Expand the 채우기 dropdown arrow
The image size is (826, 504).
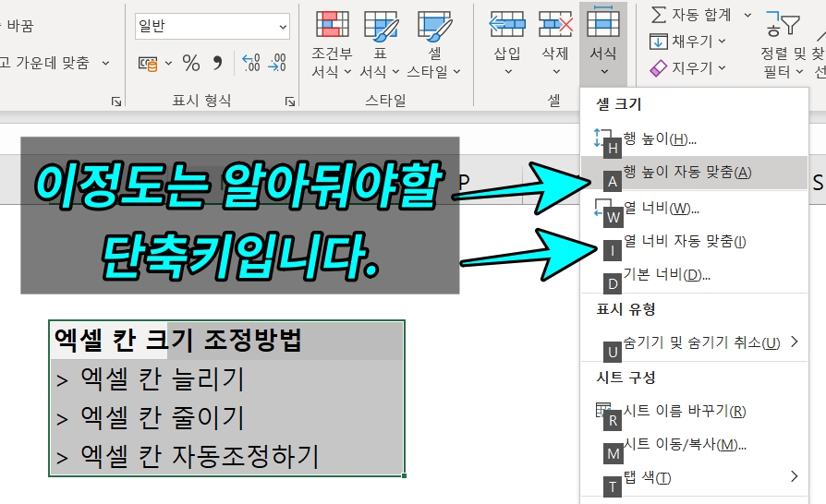(x=723, y=41)
